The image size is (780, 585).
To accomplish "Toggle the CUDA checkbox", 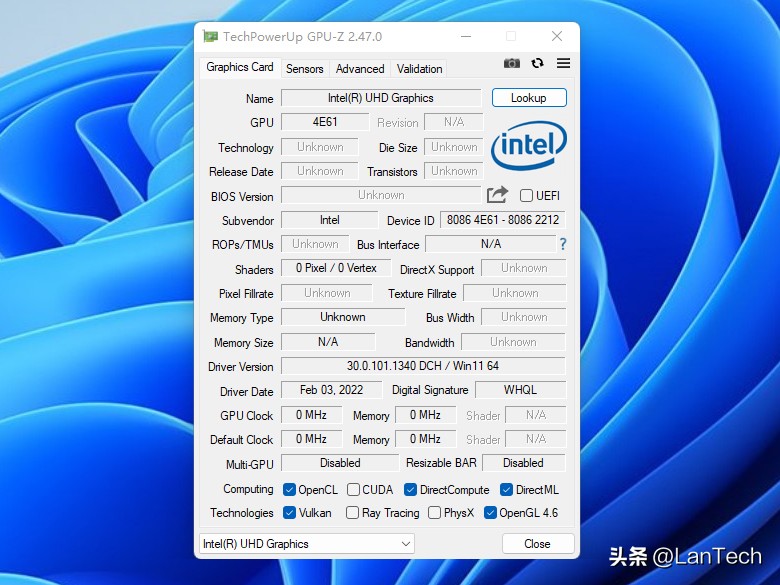I will (x=354, y=490).
